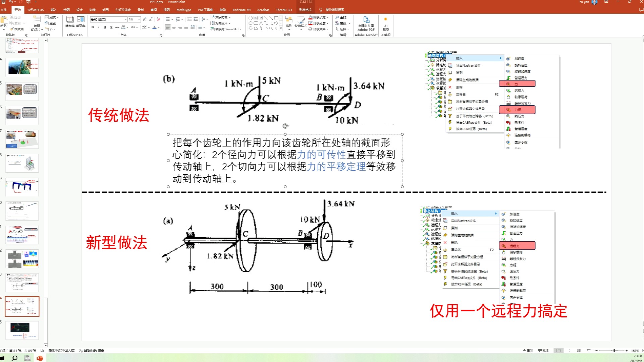Decrease font size with the smaller A icon
This screenshot has height=362, width=644.
[151, 19]
